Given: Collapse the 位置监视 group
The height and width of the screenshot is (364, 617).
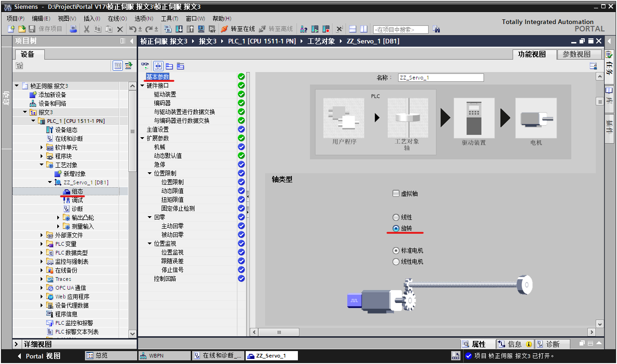Looking at the screenshot, I should [x=150, y=243].
